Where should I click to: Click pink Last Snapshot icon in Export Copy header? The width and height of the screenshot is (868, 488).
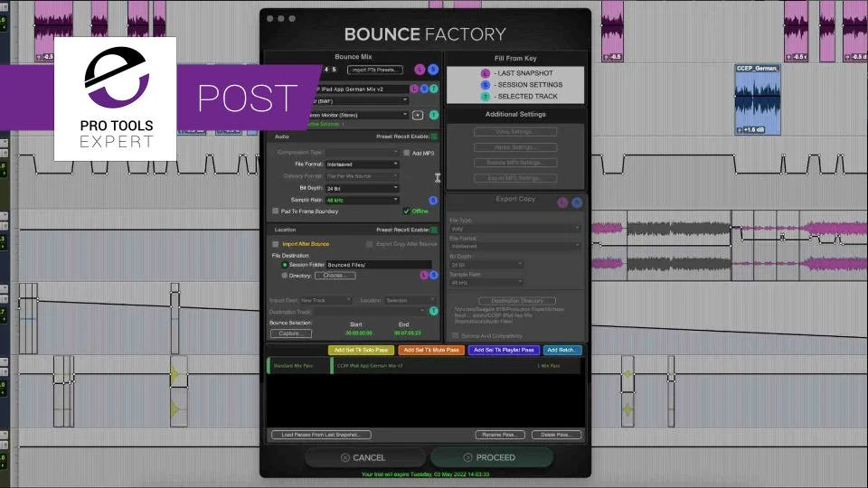point(563,203)
